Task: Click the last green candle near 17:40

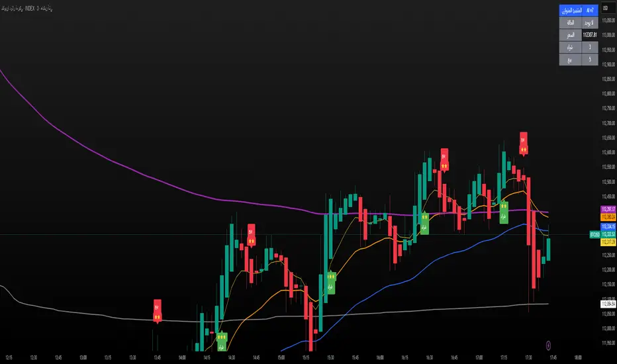Action: 549,249
